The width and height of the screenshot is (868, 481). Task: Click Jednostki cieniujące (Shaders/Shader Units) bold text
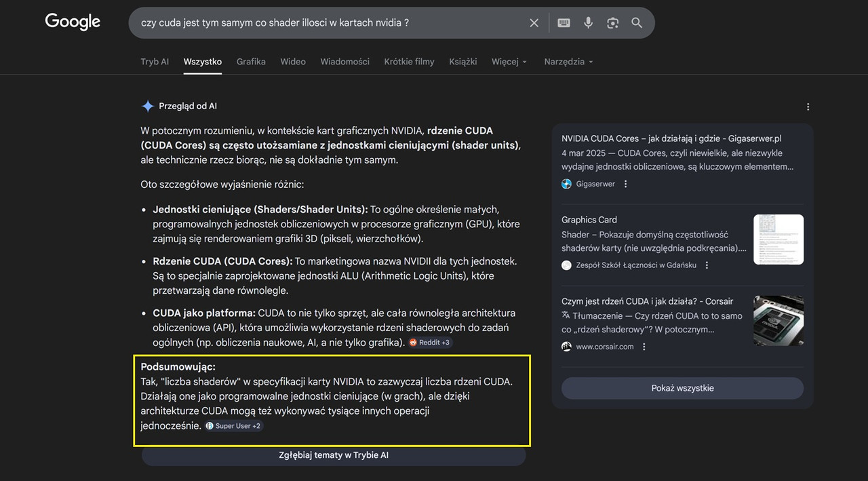(x=260, y=210)
